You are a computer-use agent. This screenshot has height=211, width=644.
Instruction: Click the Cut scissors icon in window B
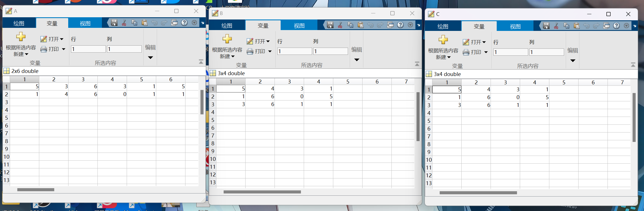(x=340, y=25)
